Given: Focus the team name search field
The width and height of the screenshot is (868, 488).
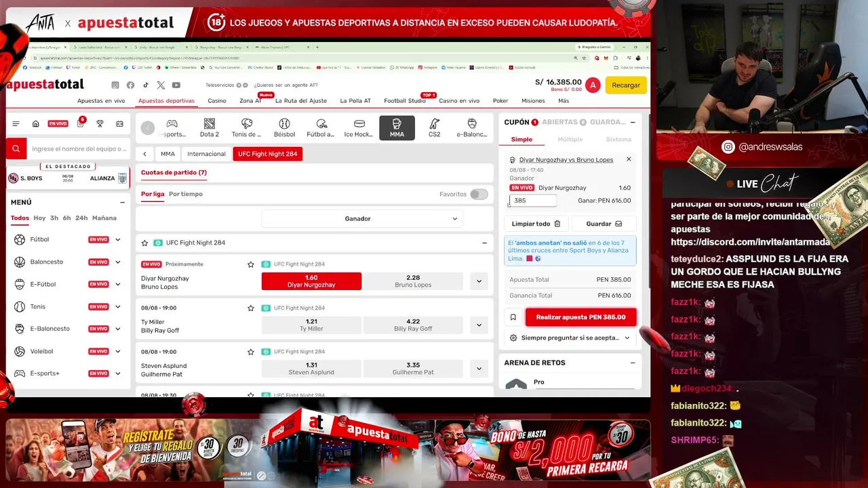Looking at the screenshot, I should point(79,148).
